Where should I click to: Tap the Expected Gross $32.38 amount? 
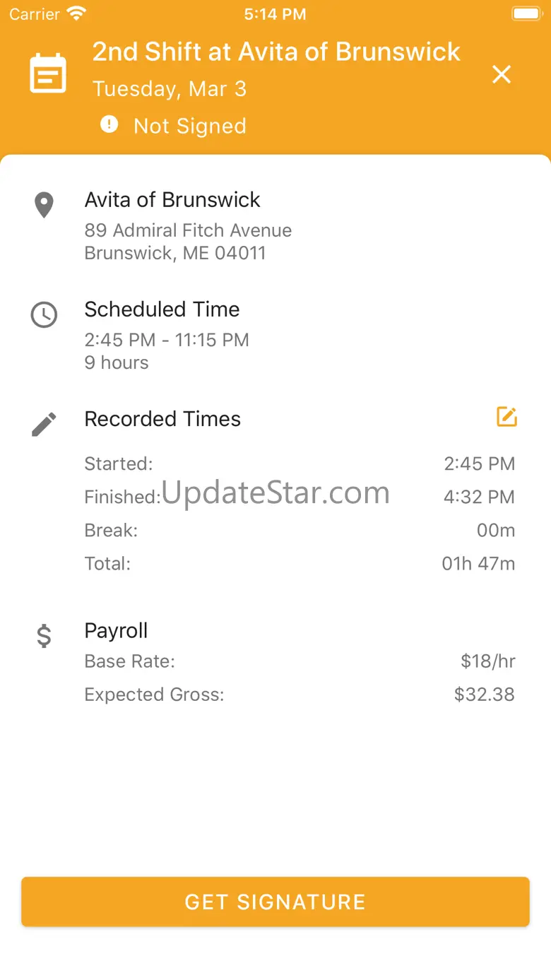pos(484,695)
